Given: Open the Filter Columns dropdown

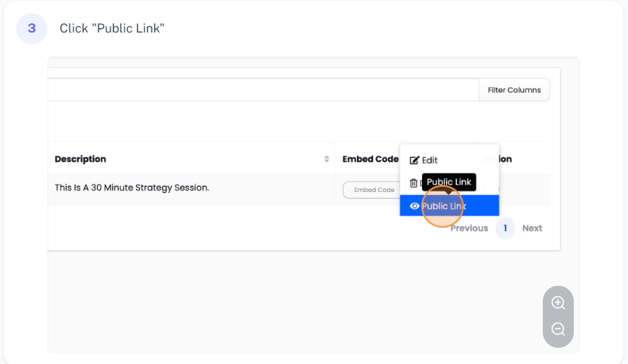Looking at the screenshot, I should [x=514, y=90].
